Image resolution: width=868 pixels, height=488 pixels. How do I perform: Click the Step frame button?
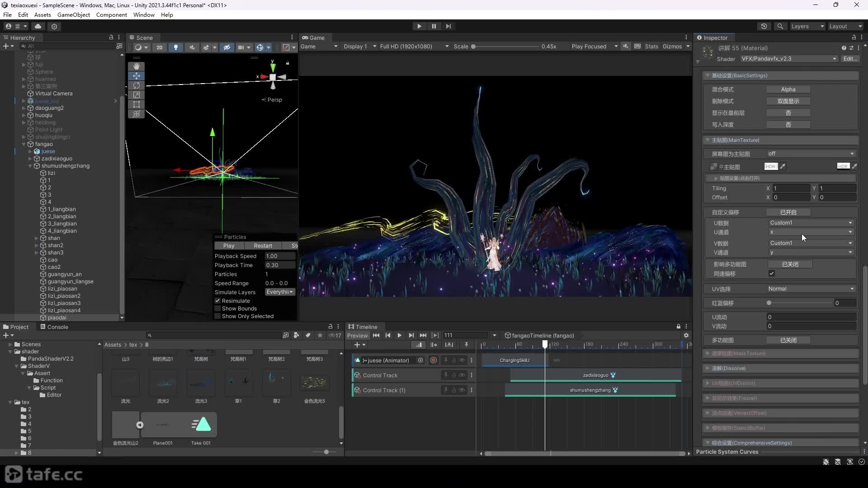[x=448, y=26]
